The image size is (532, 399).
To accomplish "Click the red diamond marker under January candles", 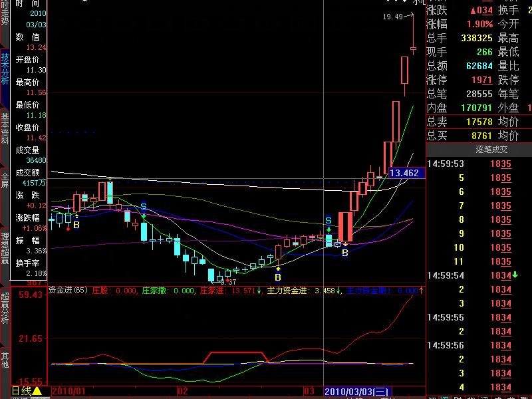I will point(68,229).
